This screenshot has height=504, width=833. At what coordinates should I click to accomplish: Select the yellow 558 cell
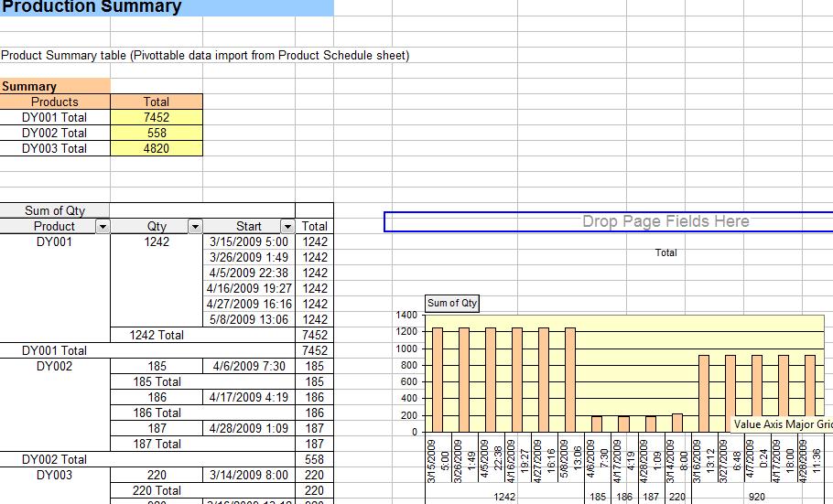(157, 133)
